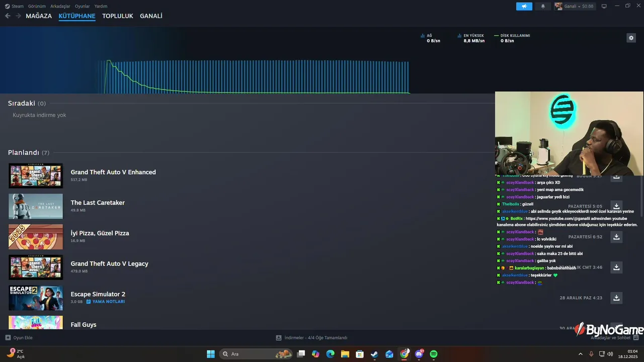Download Grand Theft Auto V Legacy update
This screenshot has width=644, height=362.
coord(616,267)
